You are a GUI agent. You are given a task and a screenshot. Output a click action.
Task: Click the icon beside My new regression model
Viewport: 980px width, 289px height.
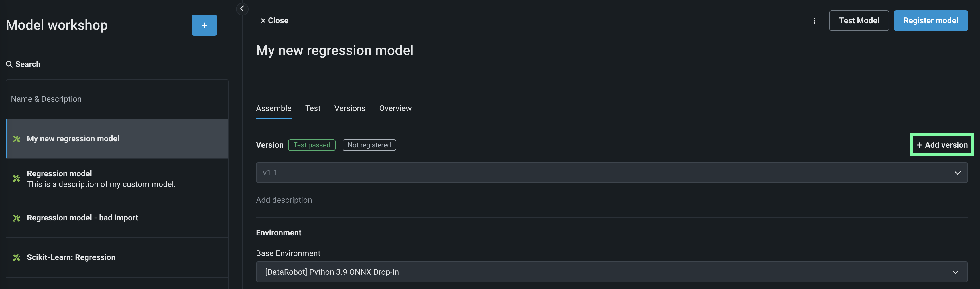17,139
